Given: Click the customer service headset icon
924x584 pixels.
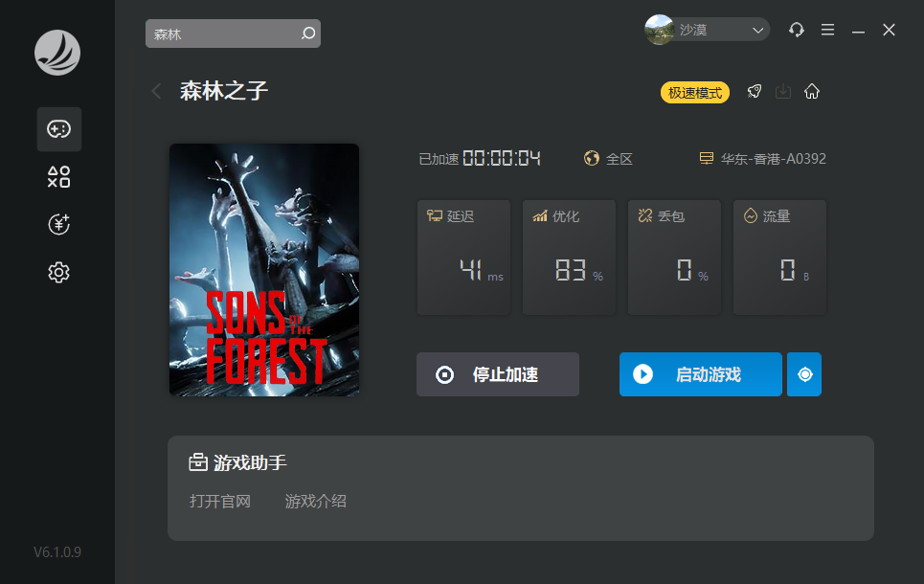Looking at the screenshot, I should coord(797,30).
